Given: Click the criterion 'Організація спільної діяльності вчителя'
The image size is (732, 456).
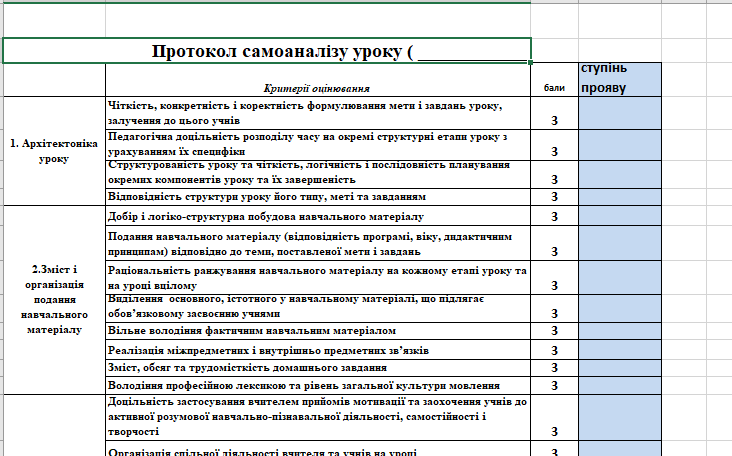Looking at the screenshot, I should [318, 449].
